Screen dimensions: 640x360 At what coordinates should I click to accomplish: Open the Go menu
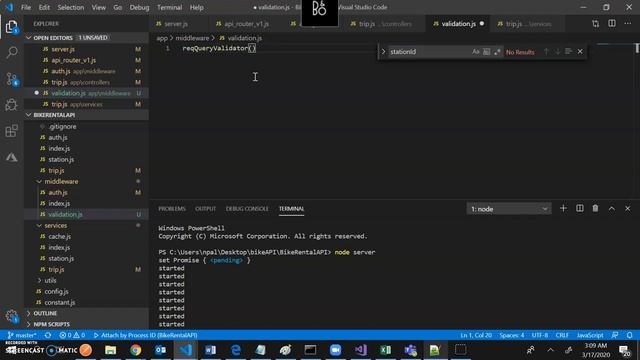coord(118,7)
